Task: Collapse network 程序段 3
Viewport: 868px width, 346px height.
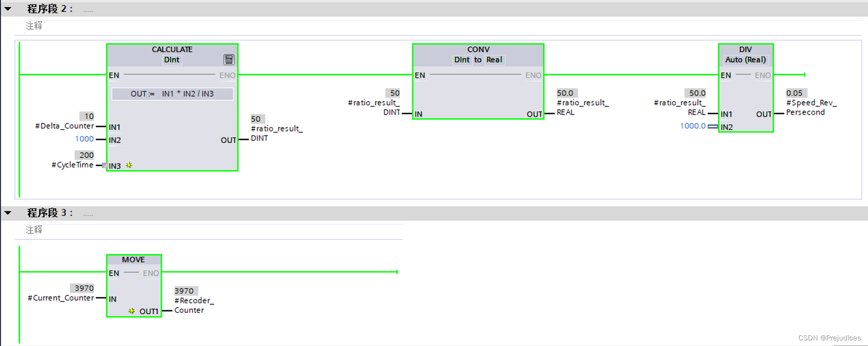Action: [x=8, y=213]
